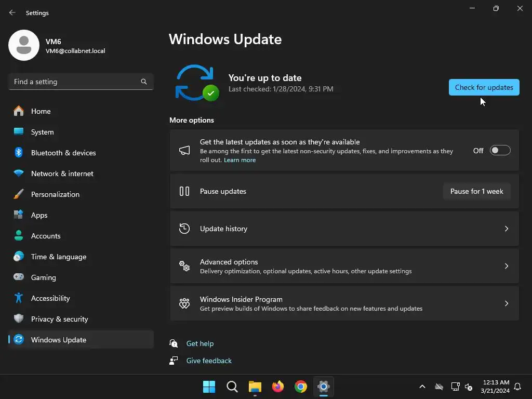Open Gaming settings

coord(81,277)
